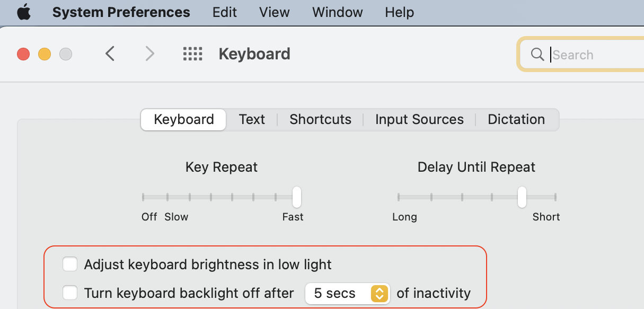644x309 pixels.
Task: Open the Edit menu
Action: 224,12
